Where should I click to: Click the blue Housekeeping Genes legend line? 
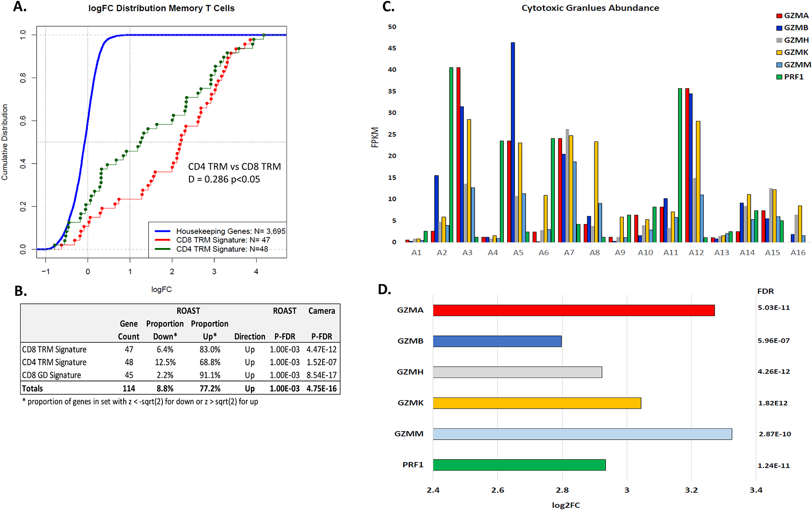click(162, 231)
